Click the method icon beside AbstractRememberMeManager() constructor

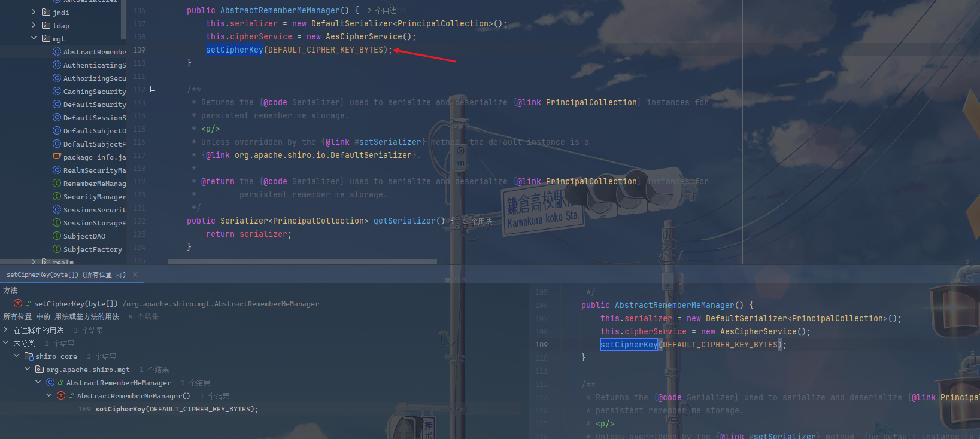pos(61,396)
